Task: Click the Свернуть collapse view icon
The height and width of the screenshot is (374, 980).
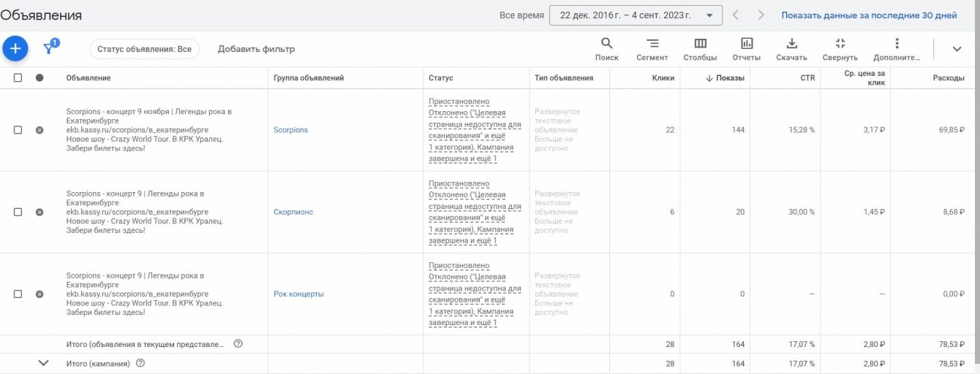Action: tap(840, 48)
